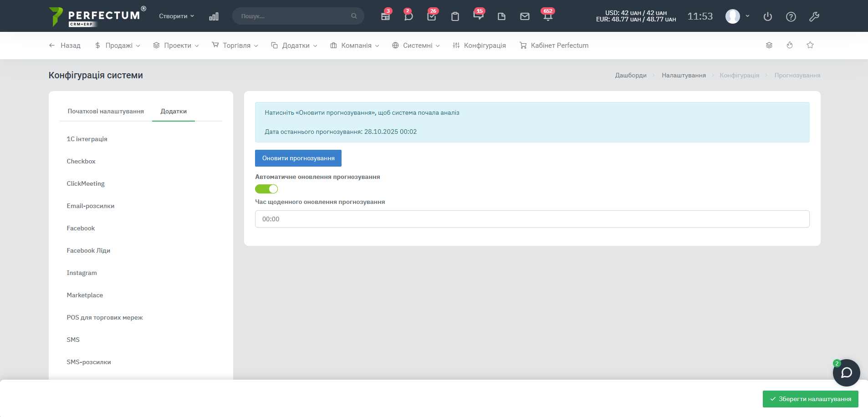Viewport: 868px width, 417px height.
Task: Click the wrench settings icon
Action: tap(814, 17)
